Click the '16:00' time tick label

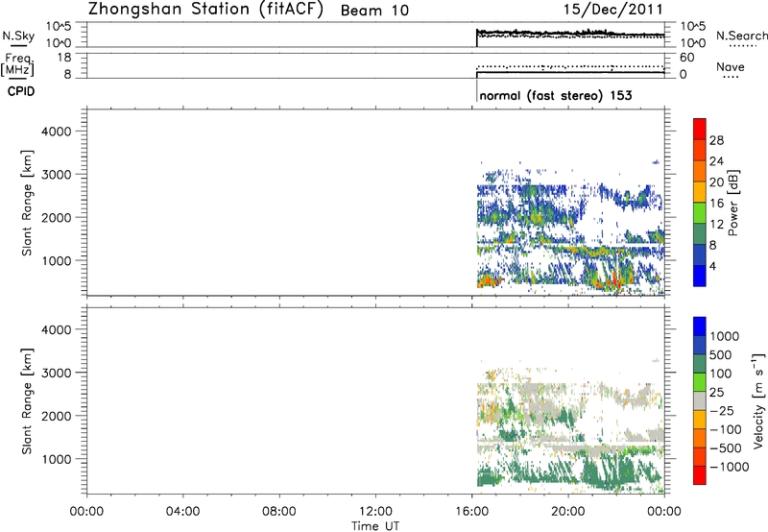pyautogui.click(x=472, y=512)
